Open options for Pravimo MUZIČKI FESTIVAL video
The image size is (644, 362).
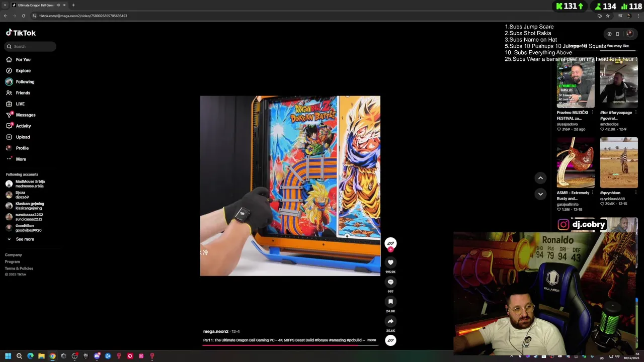[x=593, y=113]
